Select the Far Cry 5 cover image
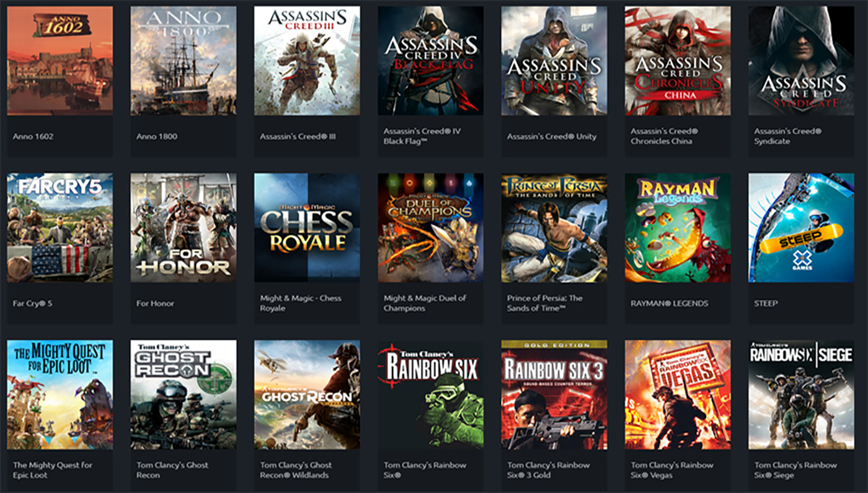868x493 pixels. click(x=60, y=228)
